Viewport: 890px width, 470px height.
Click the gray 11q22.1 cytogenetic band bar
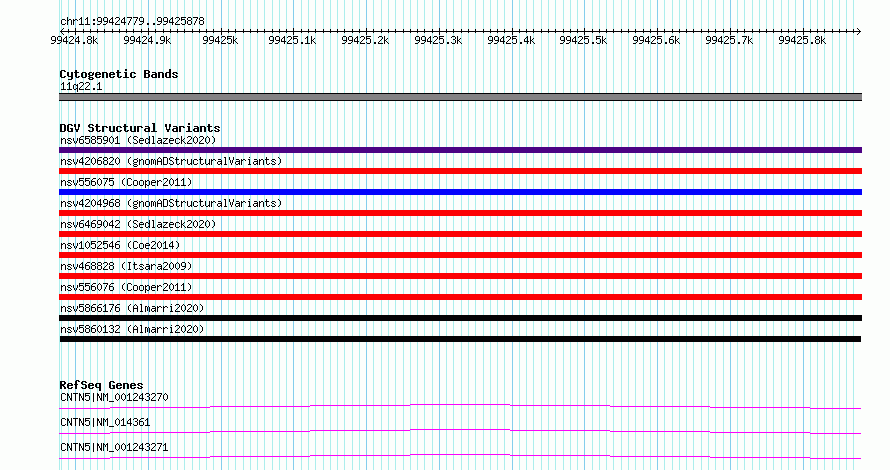click(460, 97)
